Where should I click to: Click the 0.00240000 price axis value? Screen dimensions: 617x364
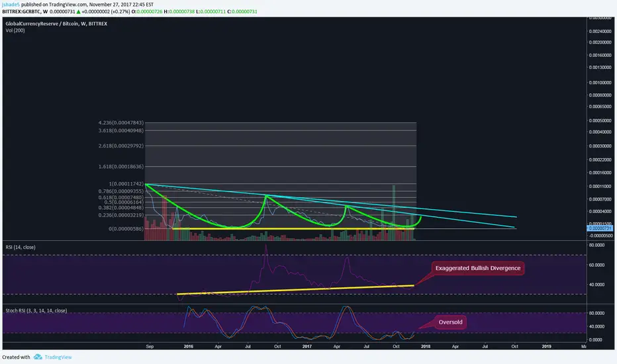[x=600, y=32]
